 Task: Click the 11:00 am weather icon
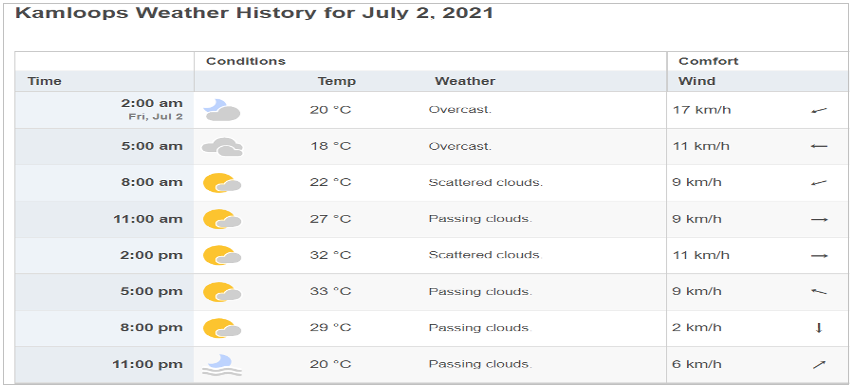222,219
